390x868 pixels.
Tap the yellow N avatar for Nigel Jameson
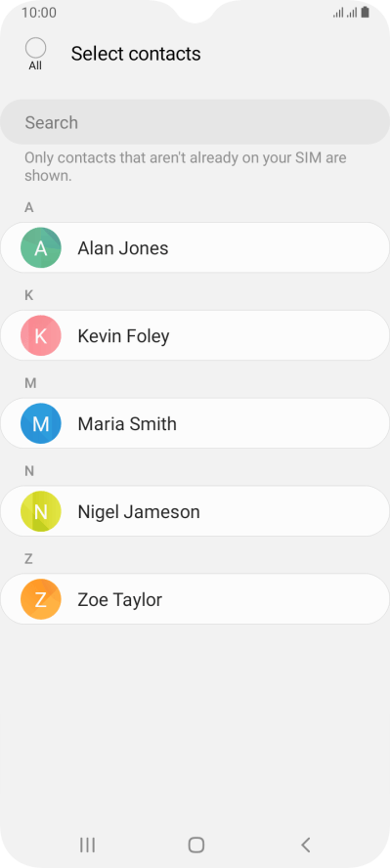click(40, 511)
